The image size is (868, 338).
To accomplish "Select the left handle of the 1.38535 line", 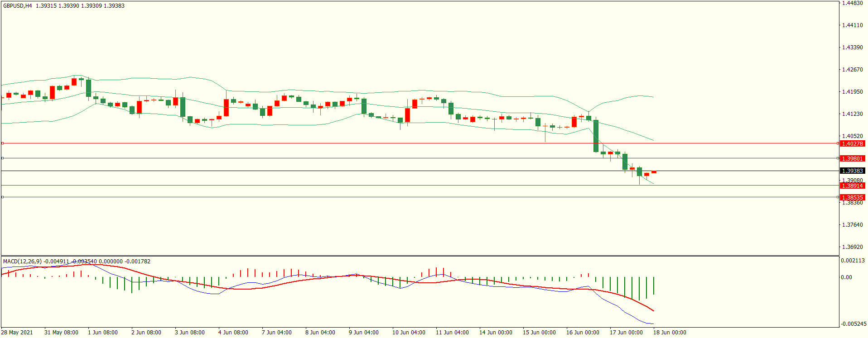I will pos(2,197).
